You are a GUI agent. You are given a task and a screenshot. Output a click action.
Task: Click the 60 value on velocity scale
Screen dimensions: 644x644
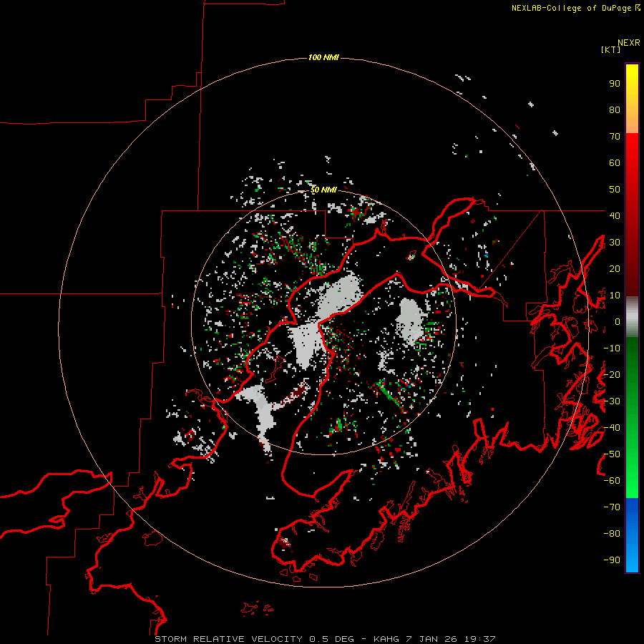coord(615,163)
